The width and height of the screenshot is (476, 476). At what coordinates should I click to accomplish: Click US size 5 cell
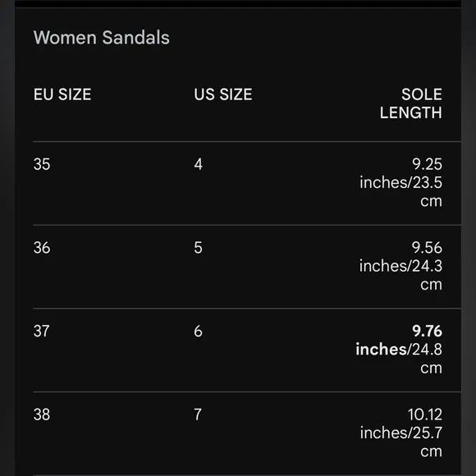pyautogui.click(x=199, y=248)
